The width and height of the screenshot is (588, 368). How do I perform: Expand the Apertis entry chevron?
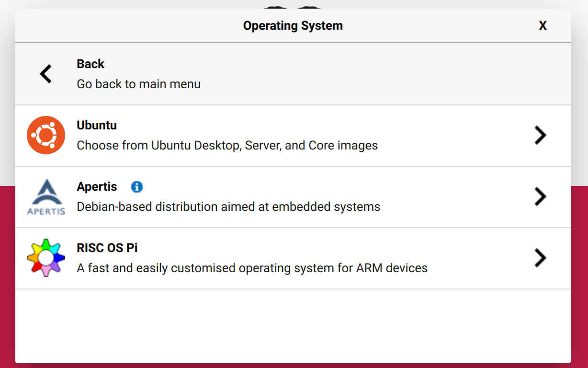[540, 196]
